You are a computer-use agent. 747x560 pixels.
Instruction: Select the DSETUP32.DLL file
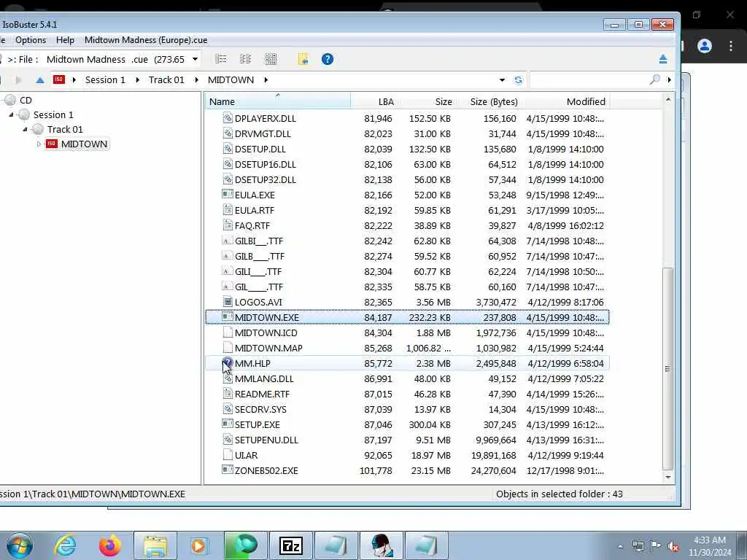pyautogui.click(x=266, y=179)
